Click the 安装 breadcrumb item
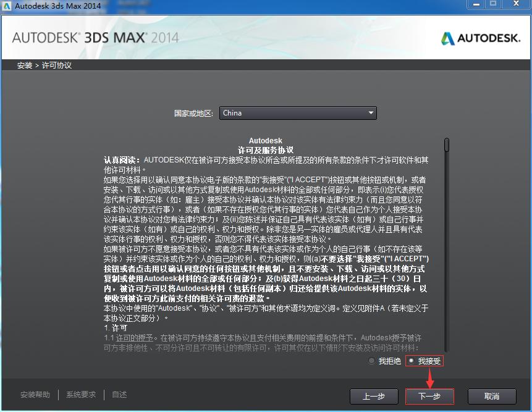This screenshot has height=412, width=532. tap(23, 65)
